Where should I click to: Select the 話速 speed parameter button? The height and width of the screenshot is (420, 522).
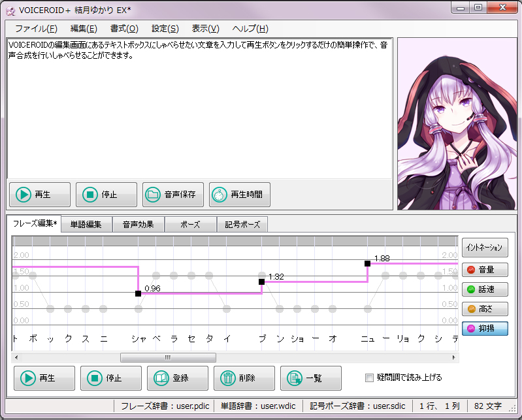(485, 289)
